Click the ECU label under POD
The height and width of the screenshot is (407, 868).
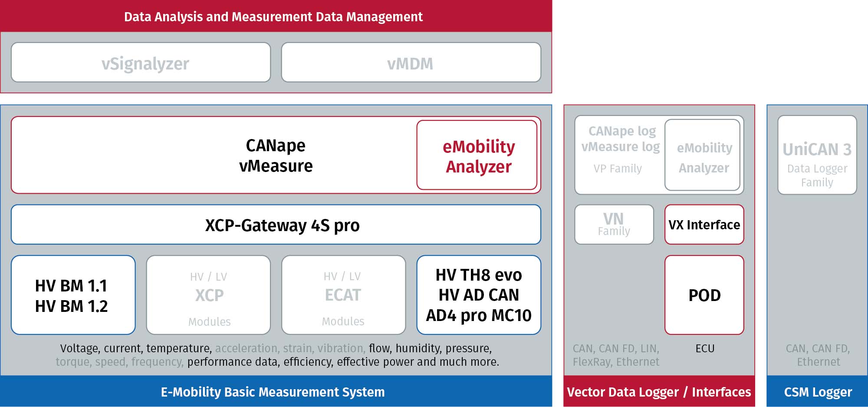pyautogui.click(x=705, y=348)
